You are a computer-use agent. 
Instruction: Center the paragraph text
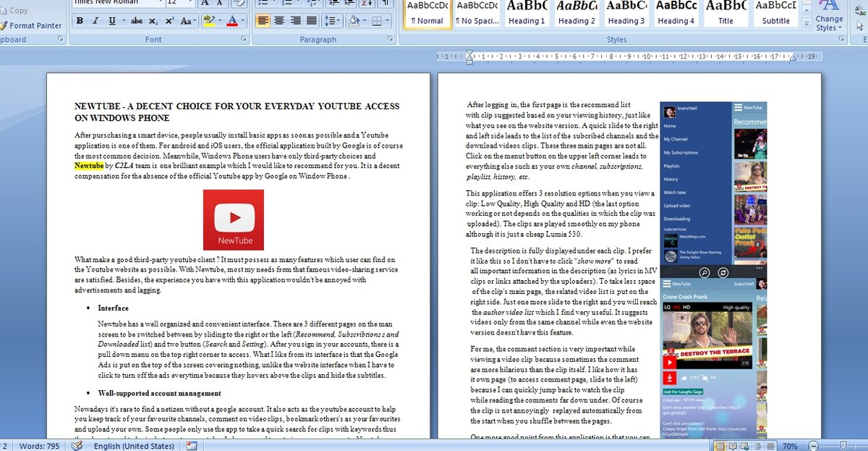[278, 21]
